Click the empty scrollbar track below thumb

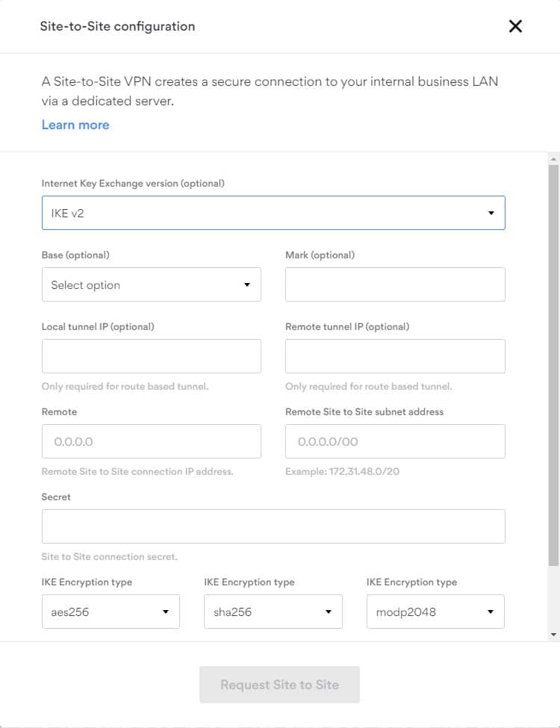[x=553, y=597]
